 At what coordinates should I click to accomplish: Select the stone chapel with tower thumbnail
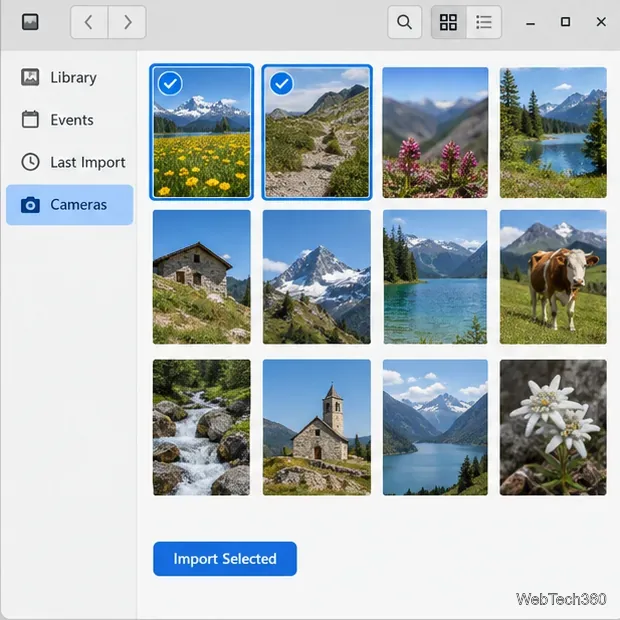(317, 427)
